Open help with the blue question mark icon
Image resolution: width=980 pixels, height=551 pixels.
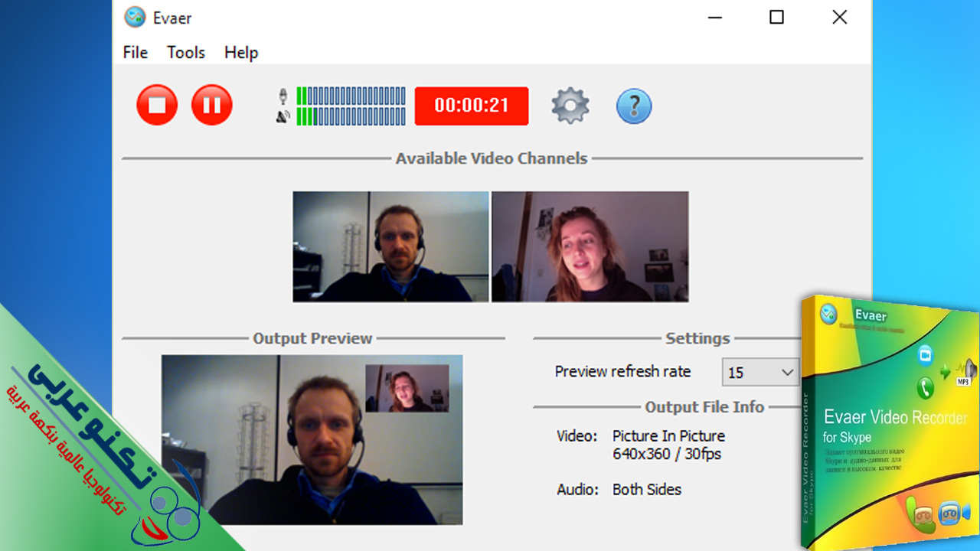tap(634, 106)
